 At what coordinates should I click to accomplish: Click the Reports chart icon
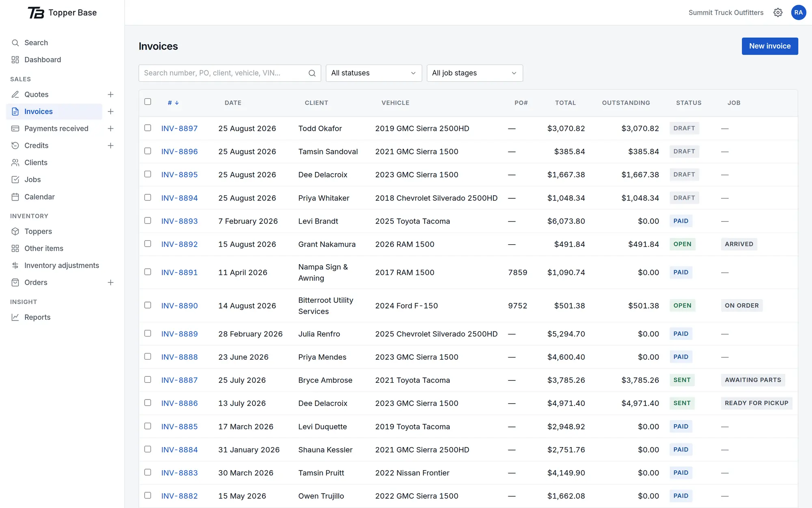pyautogui.click(x=15, y=317)
